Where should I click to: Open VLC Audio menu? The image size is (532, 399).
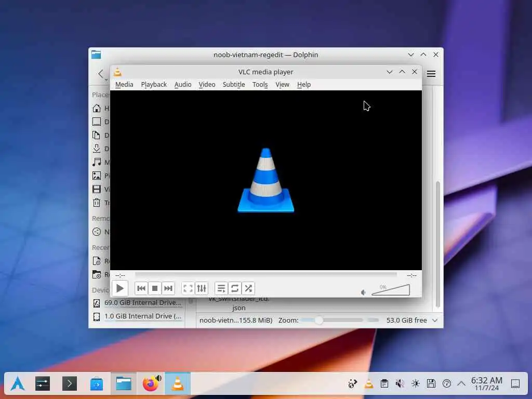tap(183, 85)
